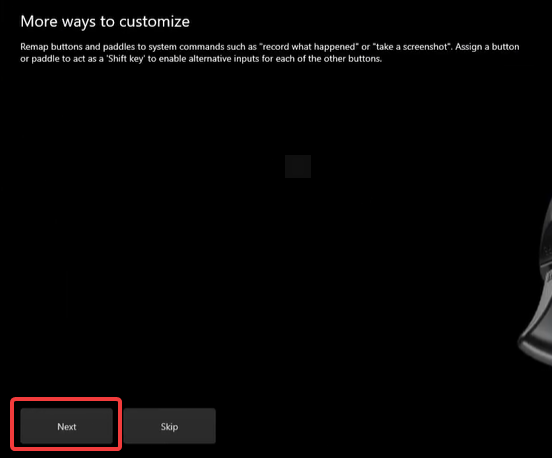Select the Skip button

[x=169, y=426]
